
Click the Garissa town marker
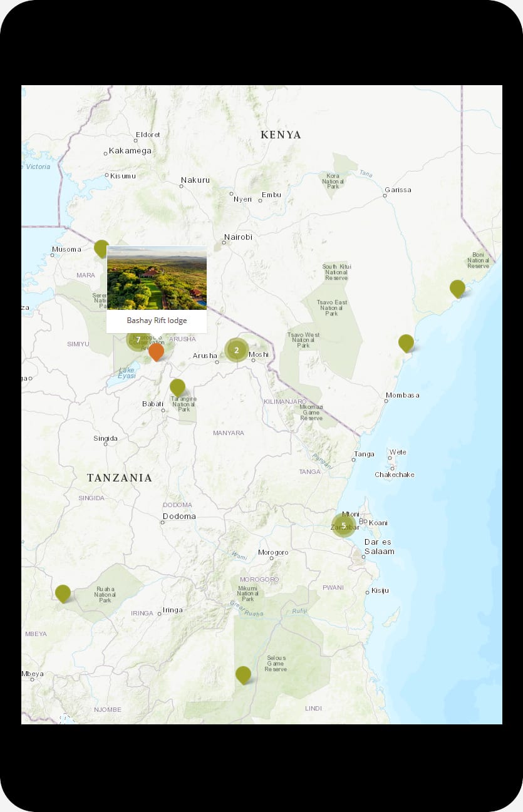tap(385, 195)
